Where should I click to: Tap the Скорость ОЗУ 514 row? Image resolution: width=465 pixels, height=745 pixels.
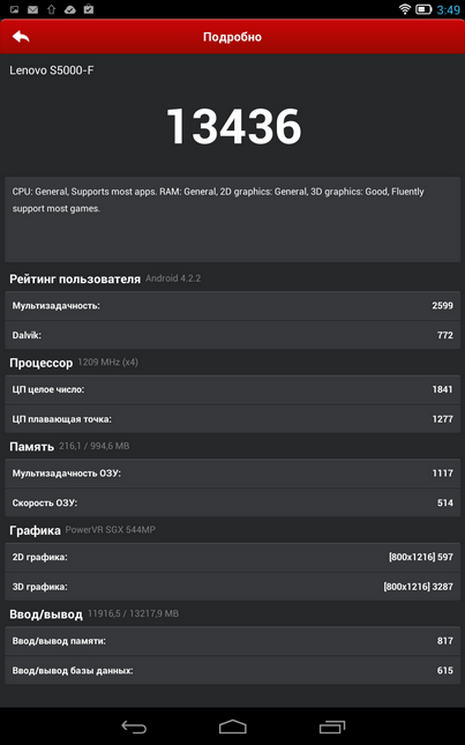(232, 503)
